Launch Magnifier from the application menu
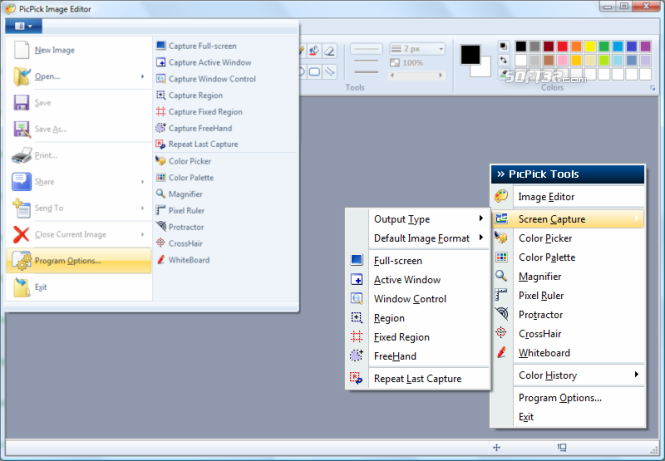Viewport: 665px width, 461px height. (225, 194)
